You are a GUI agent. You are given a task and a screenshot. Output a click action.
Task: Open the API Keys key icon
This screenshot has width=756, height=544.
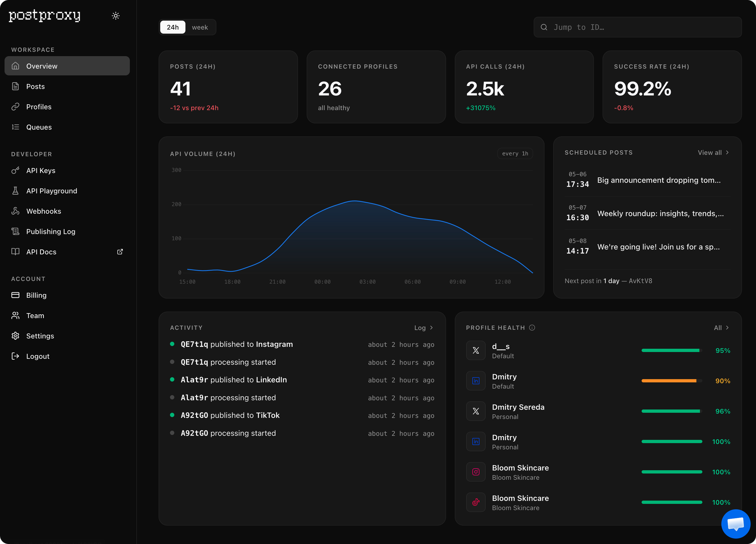15,170
